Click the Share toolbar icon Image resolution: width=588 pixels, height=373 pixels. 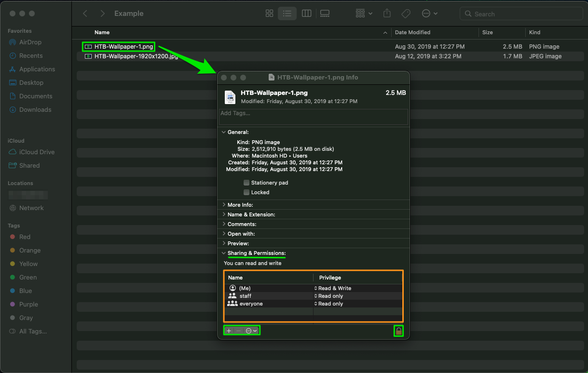(387, 13)
